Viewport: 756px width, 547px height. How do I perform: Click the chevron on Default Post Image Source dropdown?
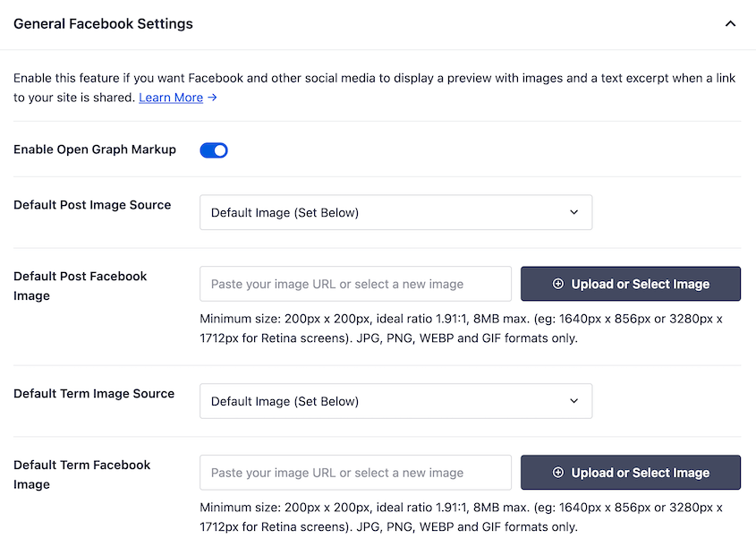pos(575,212)
